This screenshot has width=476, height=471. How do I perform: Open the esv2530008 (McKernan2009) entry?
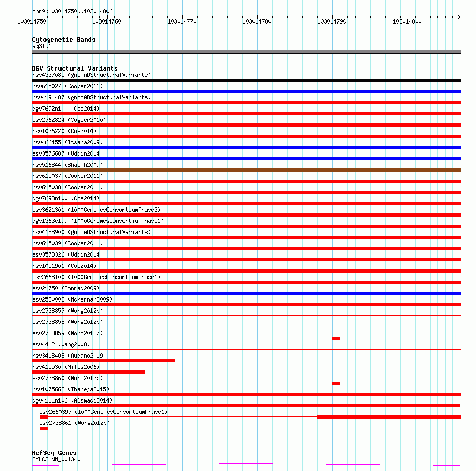click(x=72, y=299)
